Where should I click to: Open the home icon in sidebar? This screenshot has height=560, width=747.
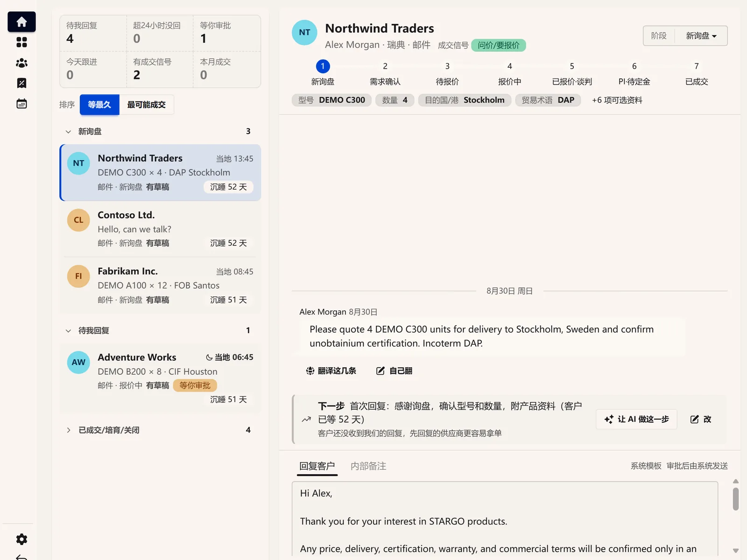click(21, 22)
